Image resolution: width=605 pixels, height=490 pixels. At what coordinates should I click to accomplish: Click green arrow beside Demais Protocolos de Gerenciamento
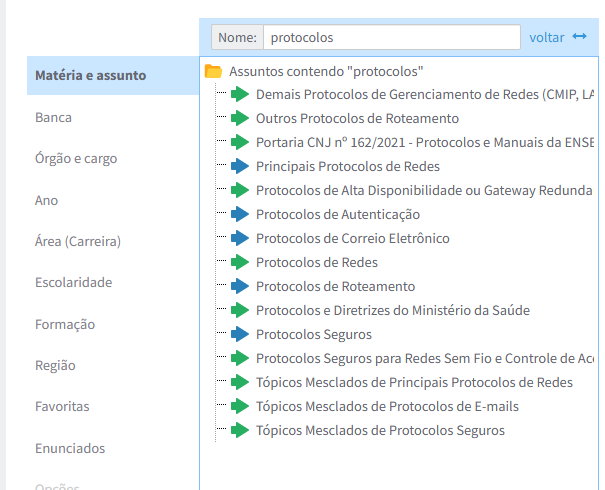240,95
